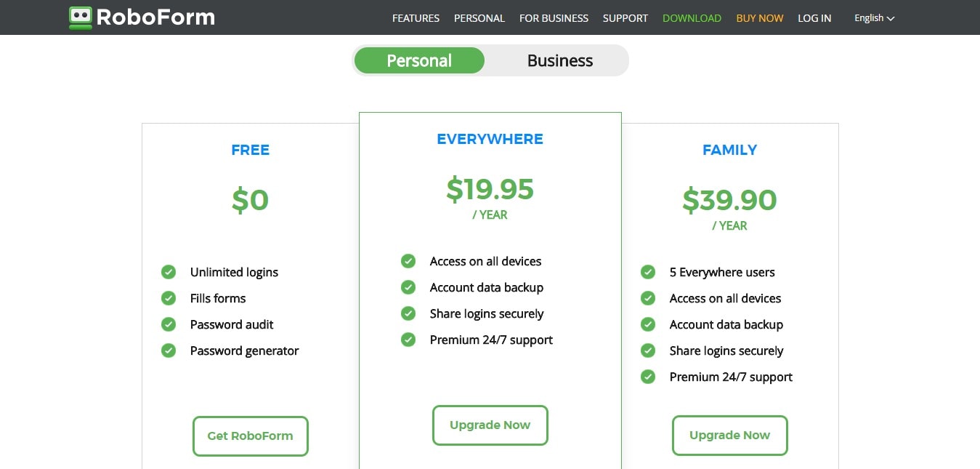The height and width of the screenshot is (469, 980).
Task: Click checkmark beside Family's Premium 24/7 support
Action: click(648, 377)
